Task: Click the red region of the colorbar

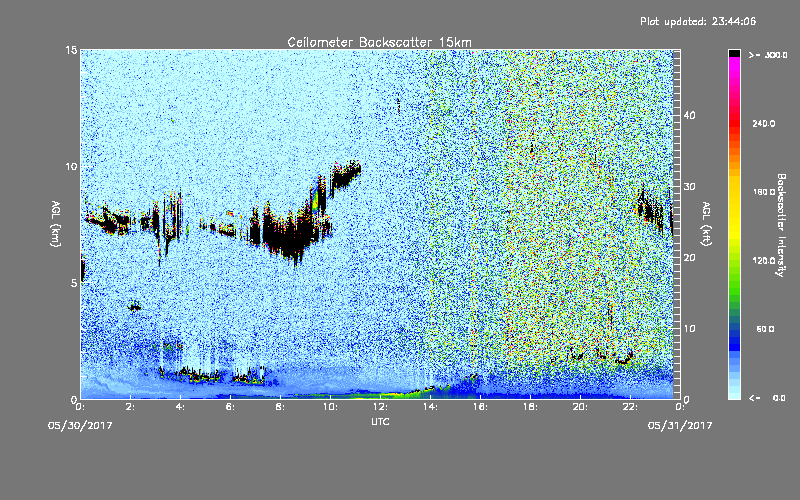Action: [734, 125]
